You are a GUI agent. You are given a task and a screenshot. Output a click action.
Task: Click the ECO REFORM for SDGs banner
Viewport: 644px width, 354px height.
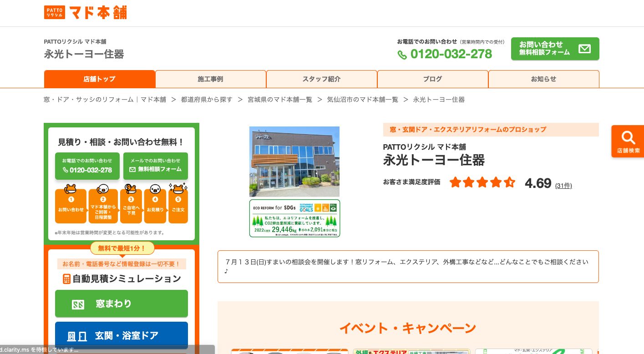pyautogui.click(x=294, y=218)
